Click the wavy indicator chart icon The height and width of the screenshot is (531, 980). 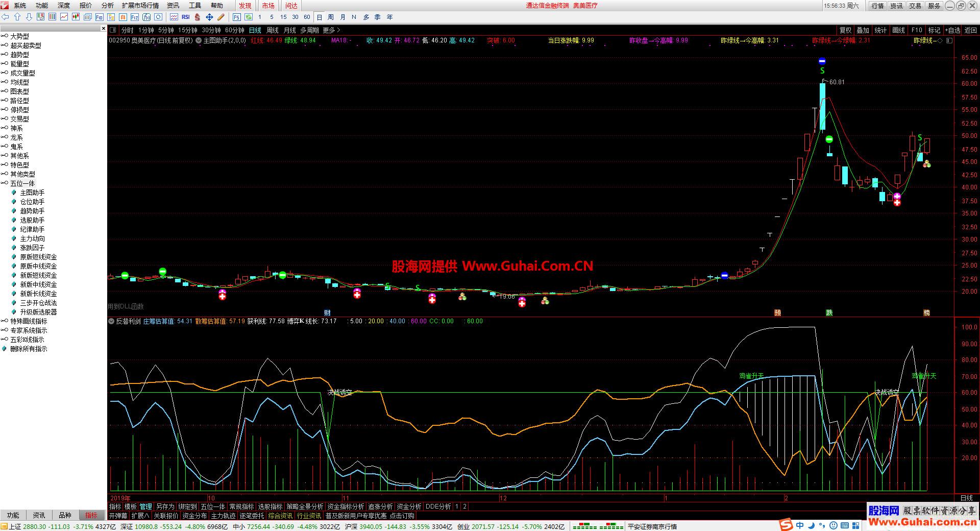(x=174, y=17)
